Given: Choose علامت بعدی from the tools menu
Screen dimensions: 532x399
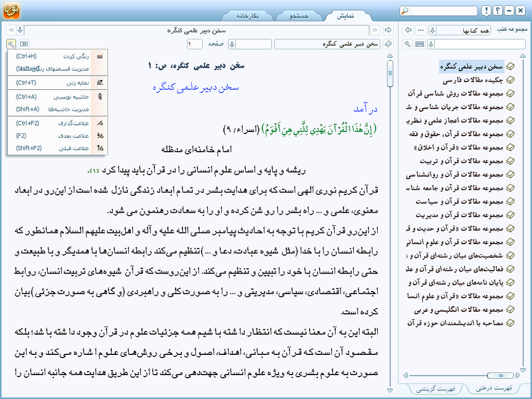Looking at the screenshot, I should pos(57,136).
